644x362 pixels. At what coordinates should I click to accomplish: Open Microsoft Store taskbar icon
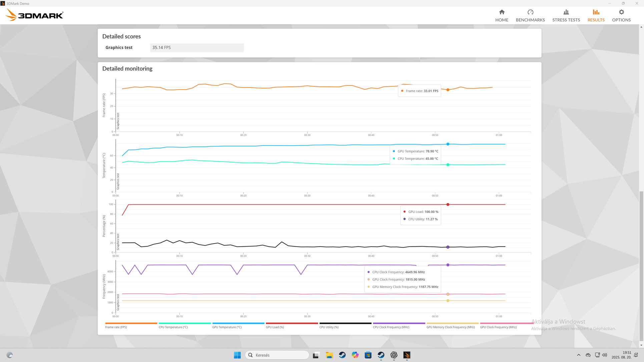point(368,355)
